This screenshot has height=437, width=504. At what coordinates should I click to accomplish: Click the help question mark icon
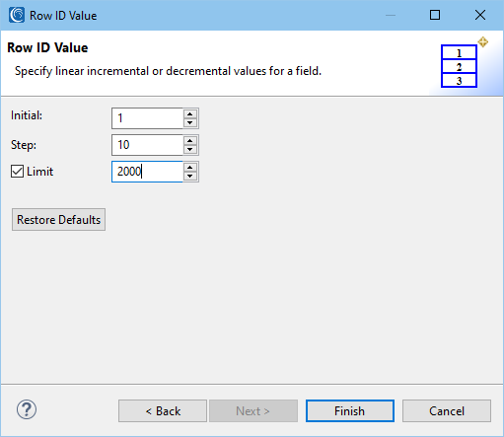point(27,409)
